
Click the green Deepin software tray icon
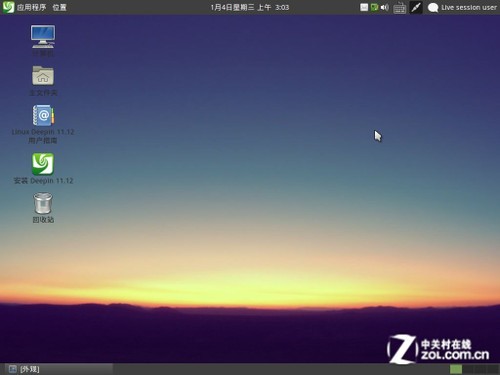[374, 7]
